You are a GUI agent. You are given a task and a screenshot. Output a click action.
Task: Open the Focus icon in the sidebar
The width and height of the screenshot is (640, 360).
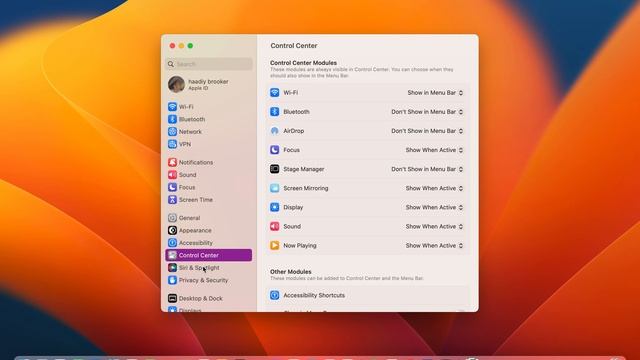click(172, 187)
